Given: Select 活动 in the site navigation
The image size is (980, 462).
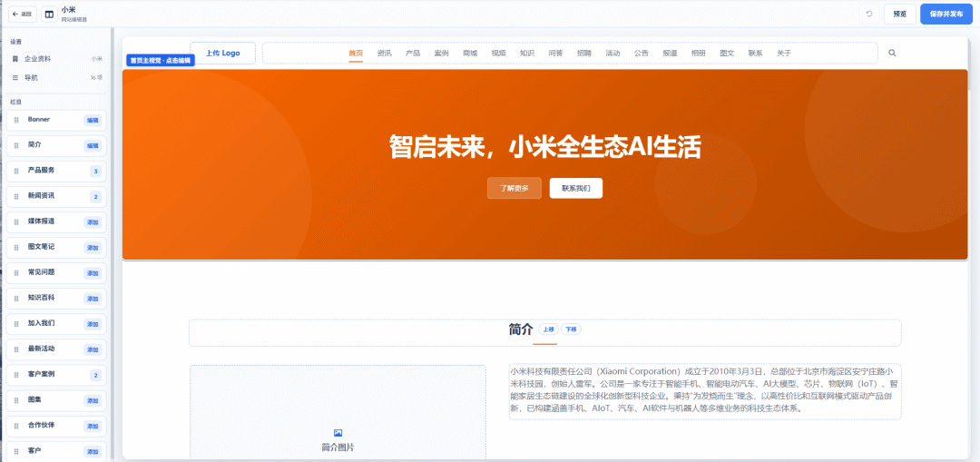Looking at the screenshot, I should (612, 54).
